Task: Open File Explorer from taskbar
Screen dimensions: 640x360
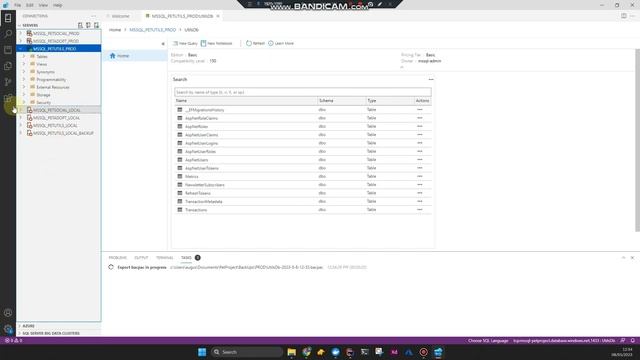Action: click(291, 352)
